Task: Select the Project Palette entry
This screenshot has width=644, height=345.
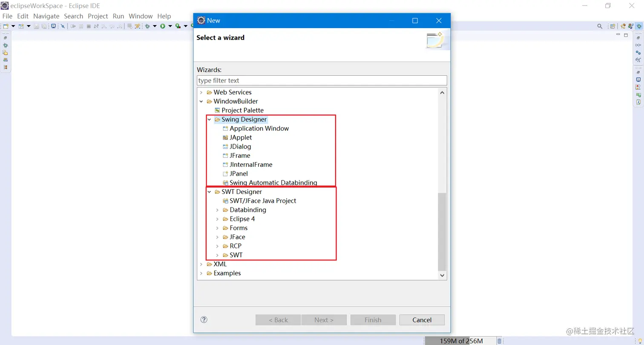Action: coord(242,111)
